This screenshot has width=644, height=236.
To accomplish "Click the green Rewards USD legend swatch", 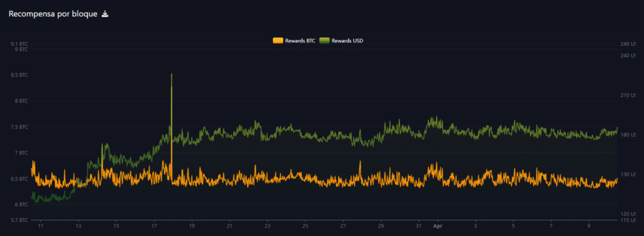I will [325, 41].
